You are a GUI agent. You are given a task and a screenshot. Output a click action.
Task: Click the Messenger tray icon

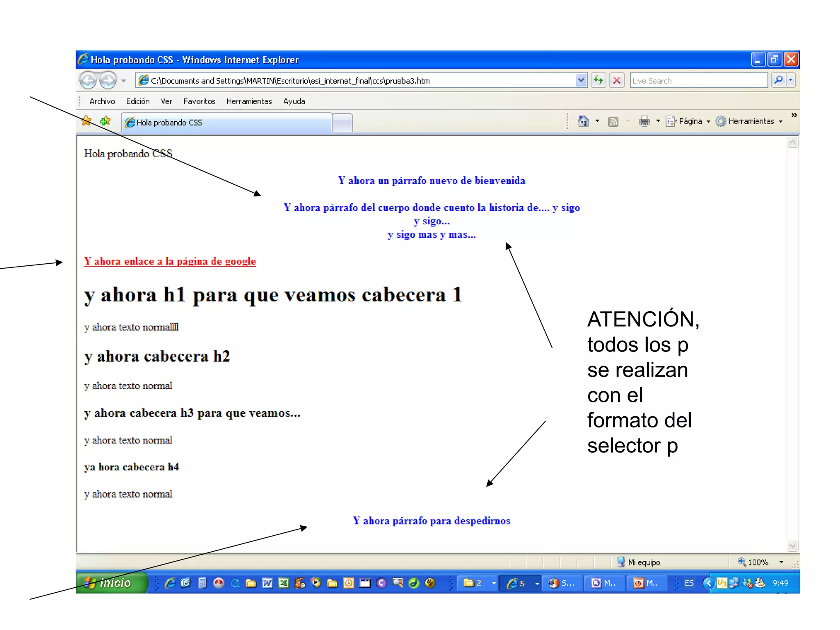[x=747, y=583]
